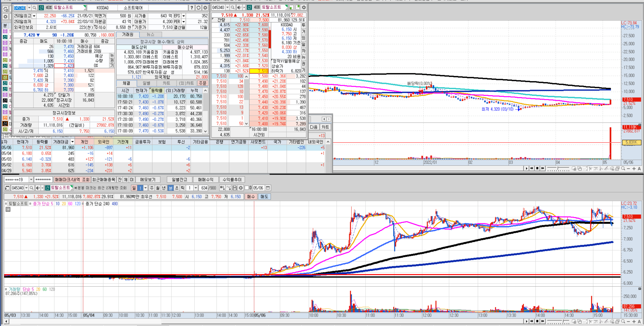644x326 pixels.
Task: Toggle 초 (seconds) period in lower chart toolbar
Action: pos(176,188)
